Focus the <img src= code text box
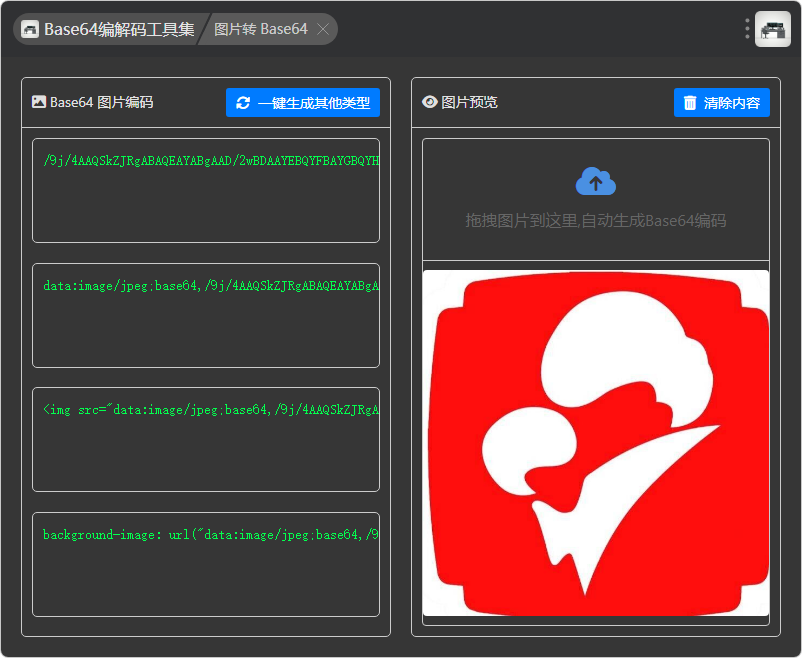 (x=206, y=440)
